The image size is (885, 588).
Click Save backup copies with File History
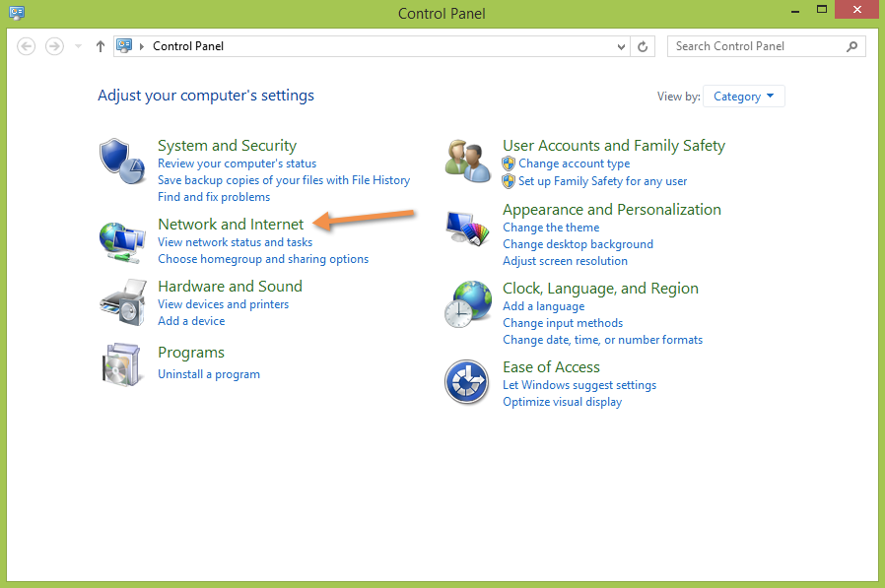click(284, 180)
